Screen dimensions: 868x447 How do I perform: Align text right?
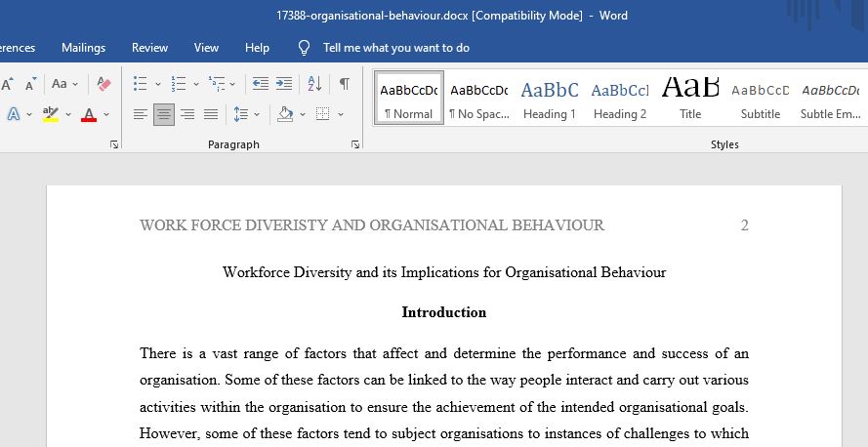click(187, 114)
